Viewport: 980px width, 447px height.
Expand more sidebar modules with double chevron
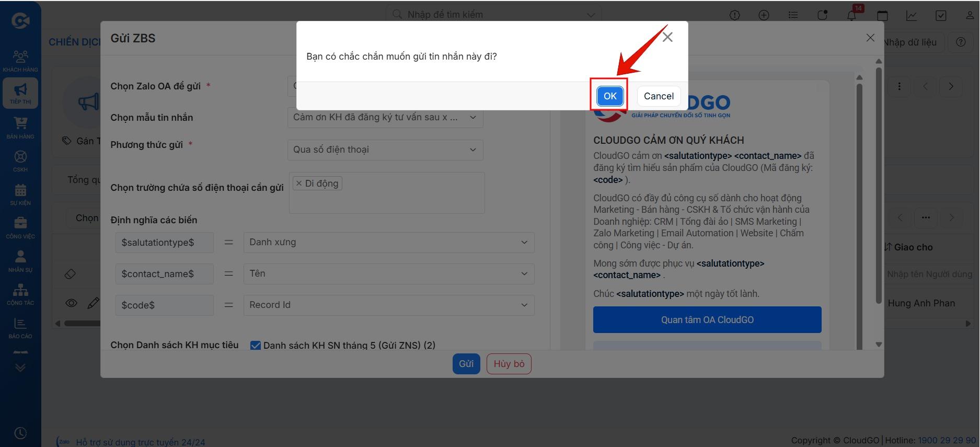(x=20, y=368)
